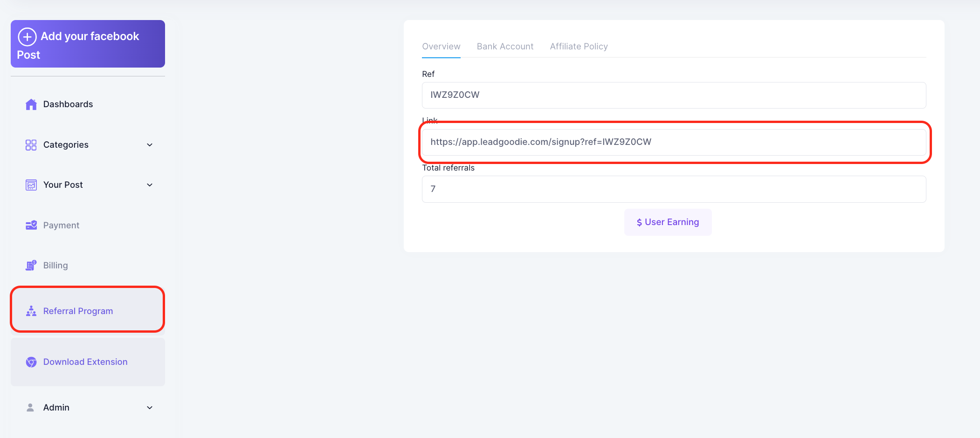Click the Referral Program people icon
980x438 pixels.
coord(31,311)
